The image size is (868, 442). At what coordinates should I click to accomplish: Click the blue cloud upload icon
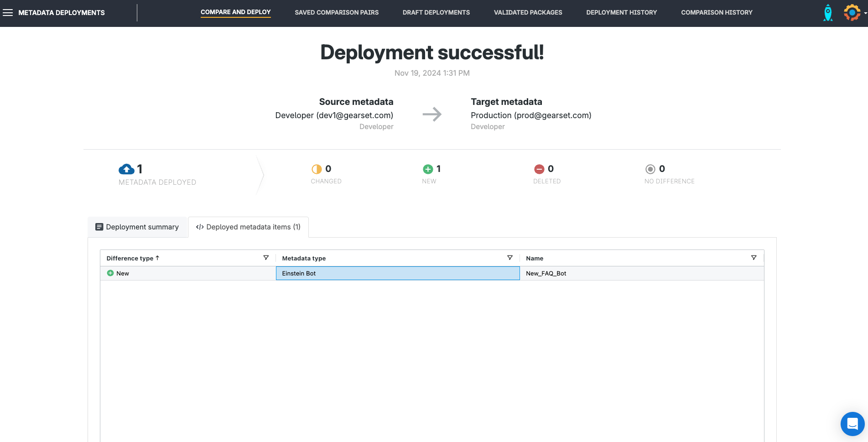[126, 169]
